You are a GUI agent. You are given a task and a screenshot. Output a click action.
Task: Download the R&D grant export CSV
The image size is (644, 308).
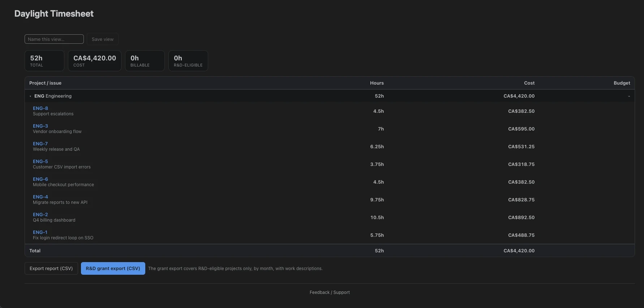coord(113,268)
